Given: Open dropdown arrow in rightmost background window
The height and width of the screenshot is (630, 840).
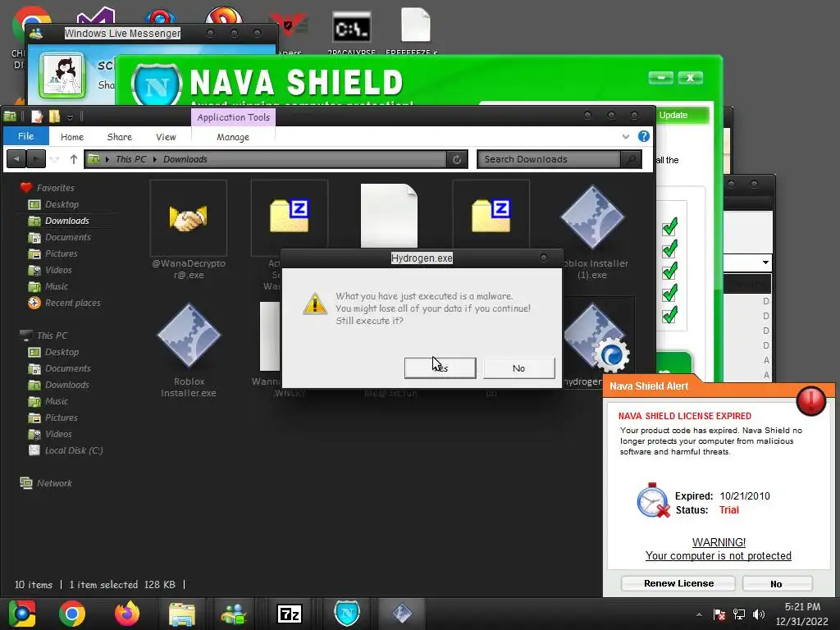Looking at the screenshot, I should click(765, 262).
